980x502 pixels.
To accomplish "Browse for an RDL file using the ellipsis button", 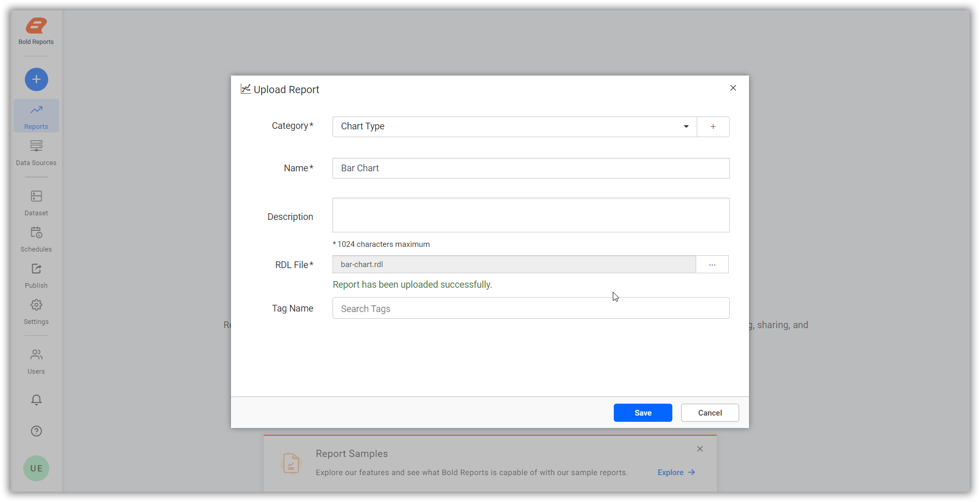I will [712, 264].
